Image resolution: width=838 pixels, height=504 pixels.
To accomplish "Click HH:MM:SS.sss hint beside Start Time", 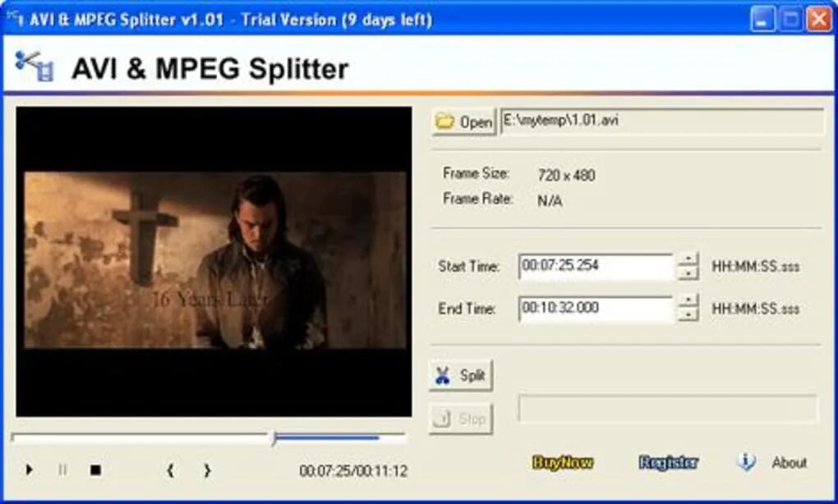I will [x=756, y=267].
